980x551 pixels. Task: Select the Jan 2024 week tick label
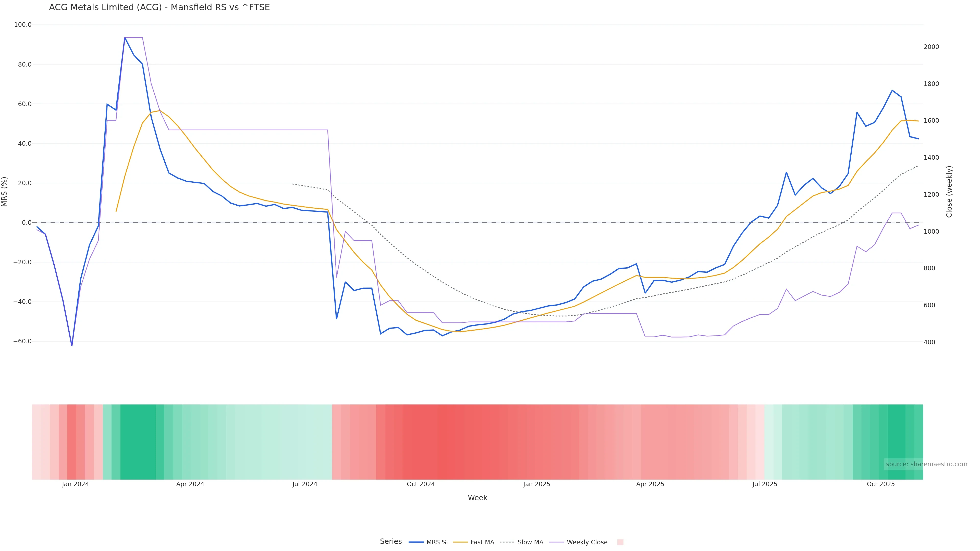75,484
